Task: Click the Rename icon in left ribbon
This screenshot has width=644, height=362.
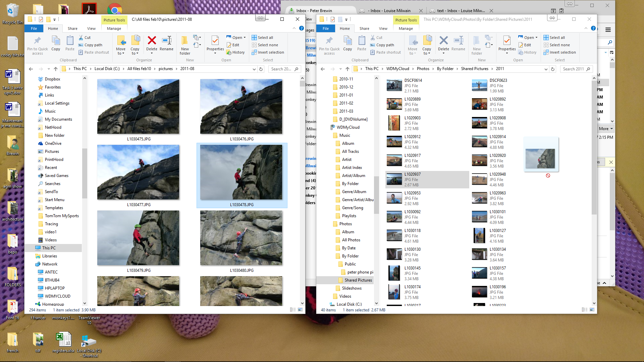Action: pyautogui.click(x=166, y=41)
